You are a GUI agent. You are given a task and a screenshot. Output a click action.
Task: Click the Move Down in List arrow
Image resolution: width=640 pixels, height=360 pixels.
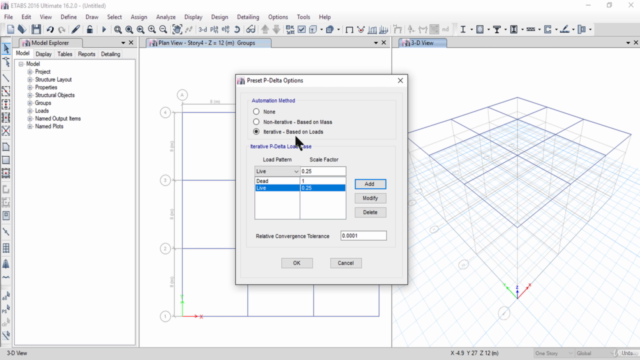point(276,29)
